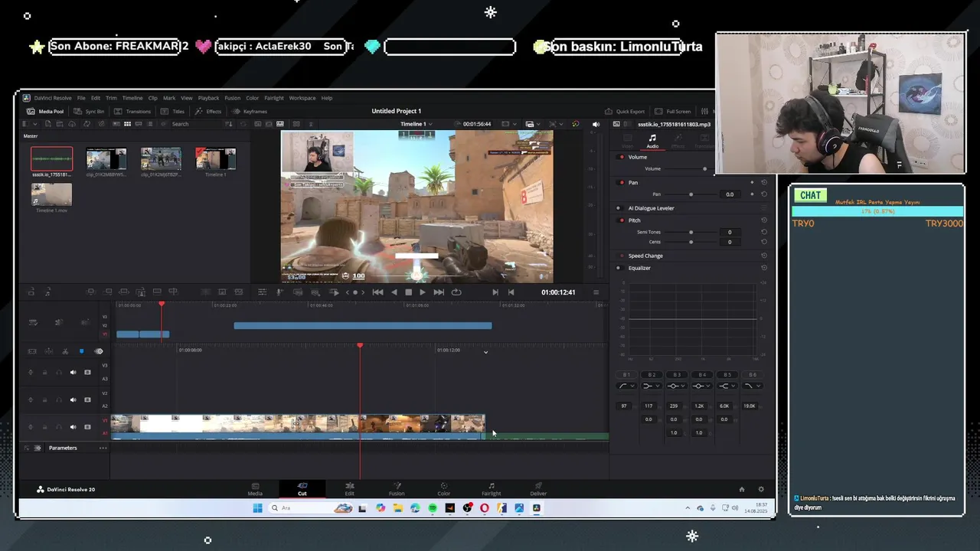Open the Workspace menu
Screen dimensions: 980x551
pos(302,98)
